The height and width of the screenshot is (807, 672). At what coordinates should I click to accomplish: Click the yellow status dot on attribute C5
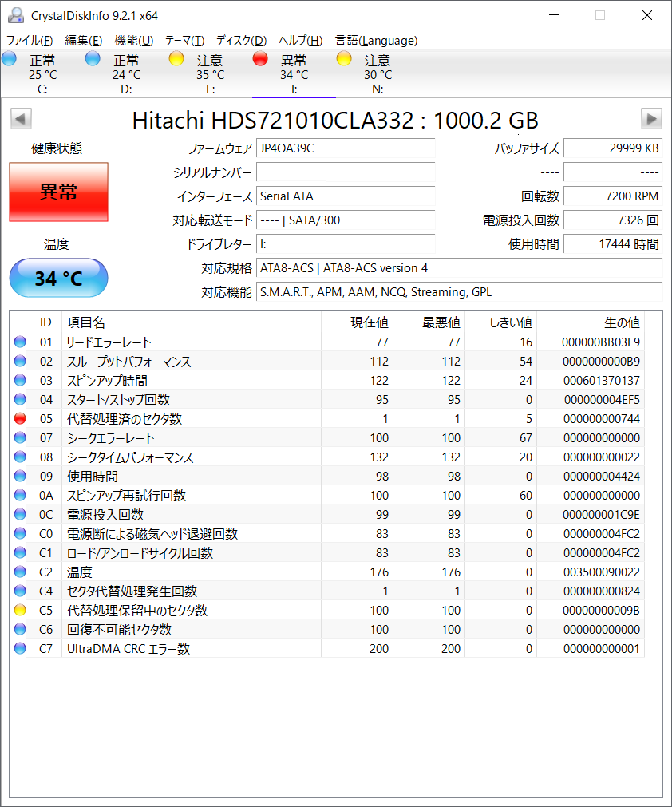(20, 610)
